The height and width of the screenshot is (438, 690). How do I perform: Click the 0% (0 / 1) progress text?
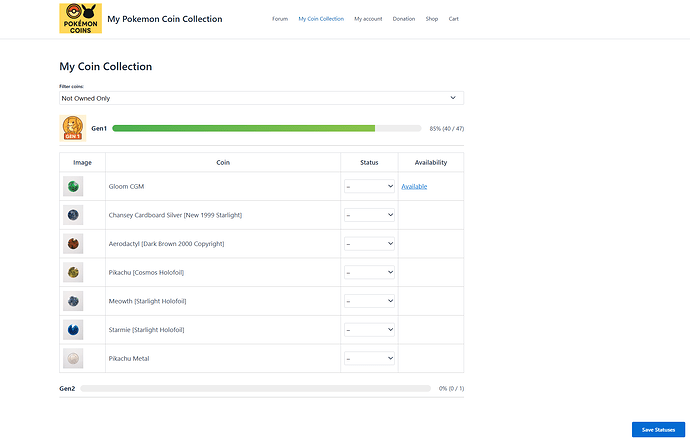pos(451,388)
